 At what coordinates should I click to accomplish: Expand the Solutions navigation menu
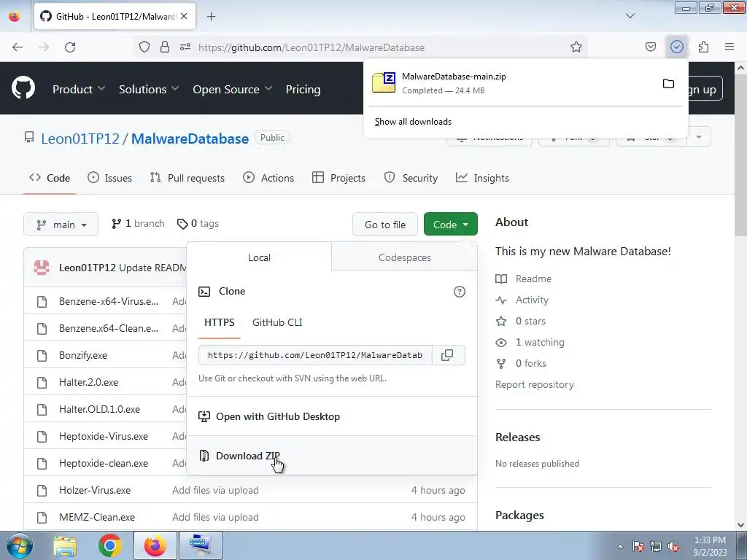point(149,89)
